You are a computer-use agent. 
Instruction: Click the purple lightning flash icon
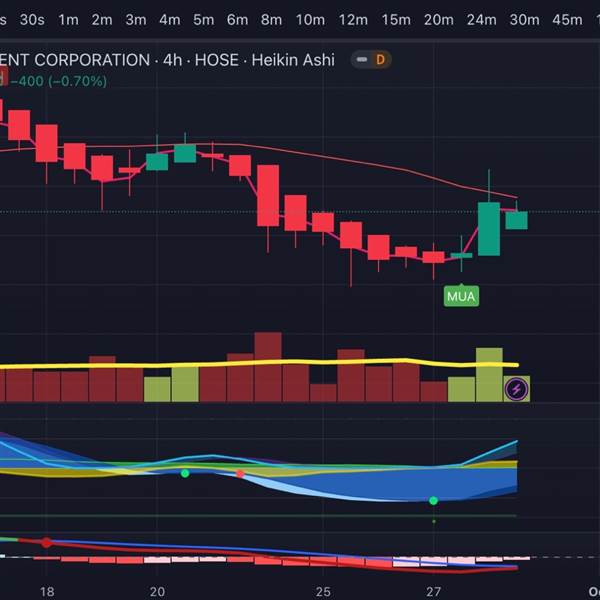coord(517,389)
